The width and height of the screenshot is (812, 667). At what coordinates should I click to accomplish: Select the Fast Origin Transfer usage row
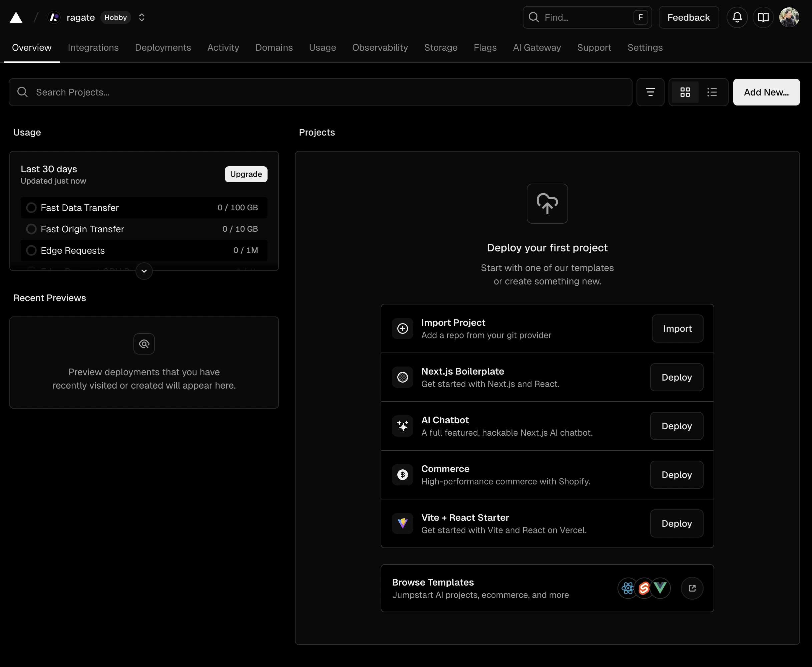[144, 229]
